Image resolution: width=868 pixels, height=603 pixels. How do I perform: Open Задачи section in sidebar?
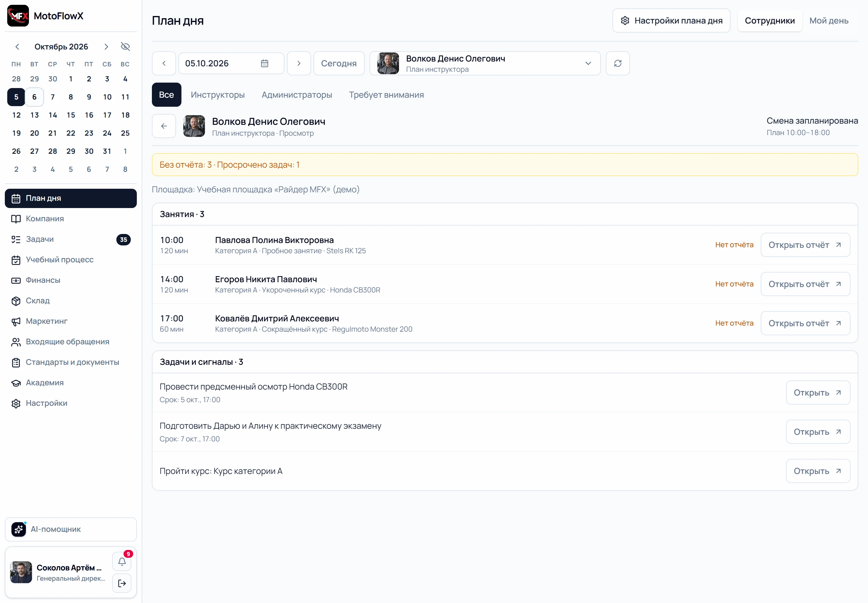[x=71, y=239]
